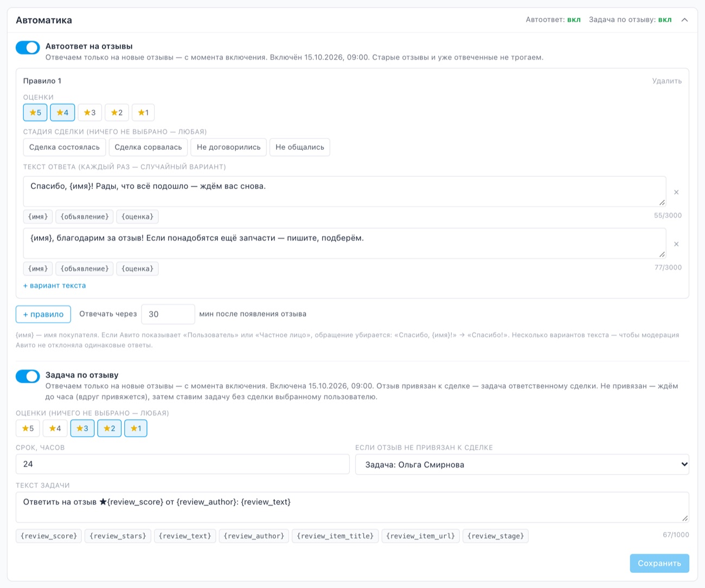
Task: Add a text variant via + вариант текста
Action: coord(54,285)
